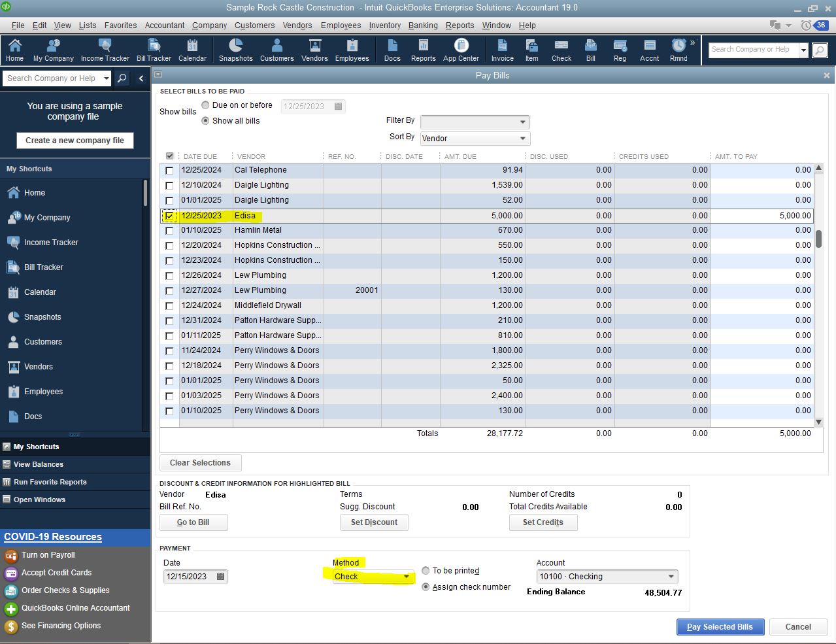Screen dimensions: 836x644
Task: Open the Banking menu
Action: 423,25
